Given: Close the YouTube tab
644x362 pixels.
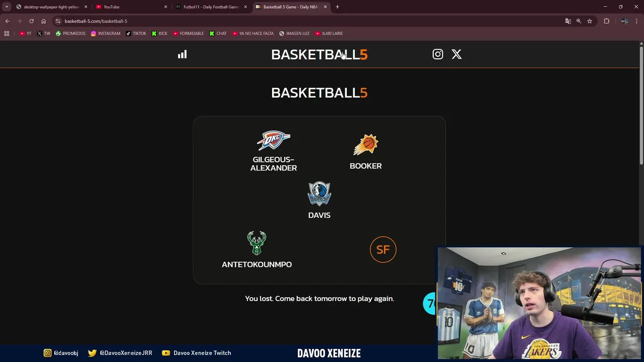Looking at the screenshot, I should [166, 7].
